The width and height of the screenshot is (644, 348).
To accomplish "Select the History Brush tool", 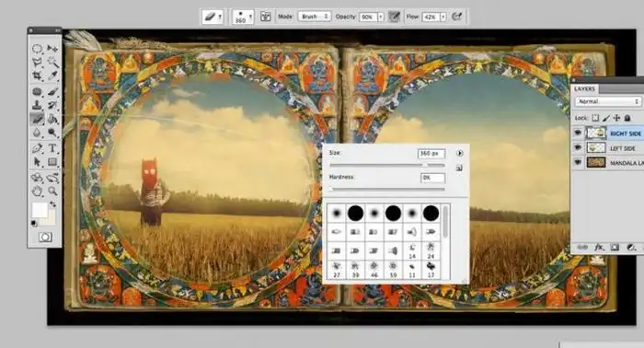I will click(52, 105).
